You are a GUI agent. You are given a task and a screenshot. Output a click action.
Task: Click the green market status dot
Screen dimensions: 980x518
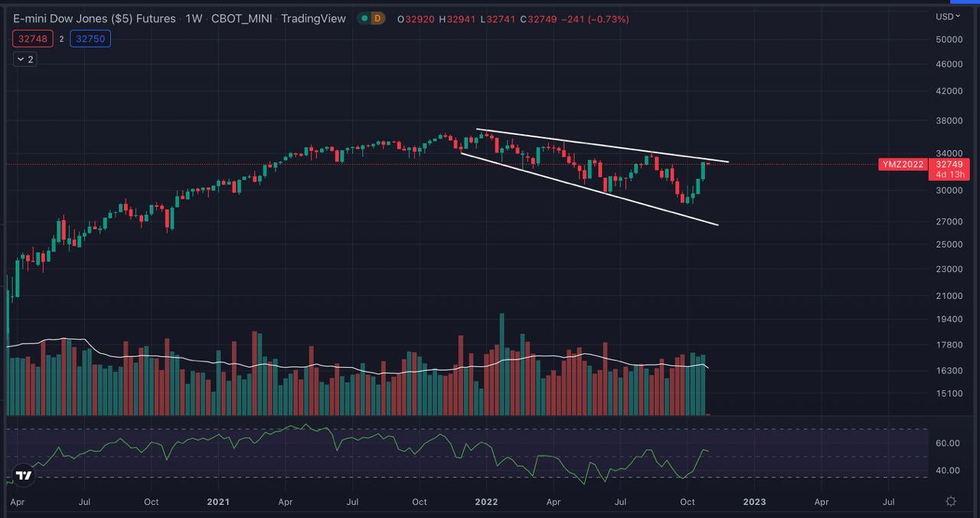click(364, 18)
